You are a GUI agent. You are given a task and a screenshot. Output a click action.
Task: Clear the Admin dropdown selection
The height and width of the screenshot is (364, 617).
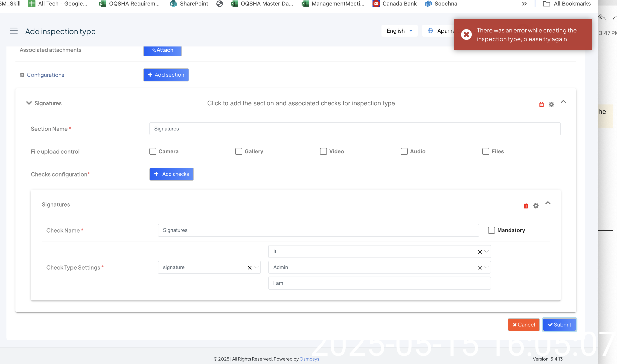(x=480, y=268)
